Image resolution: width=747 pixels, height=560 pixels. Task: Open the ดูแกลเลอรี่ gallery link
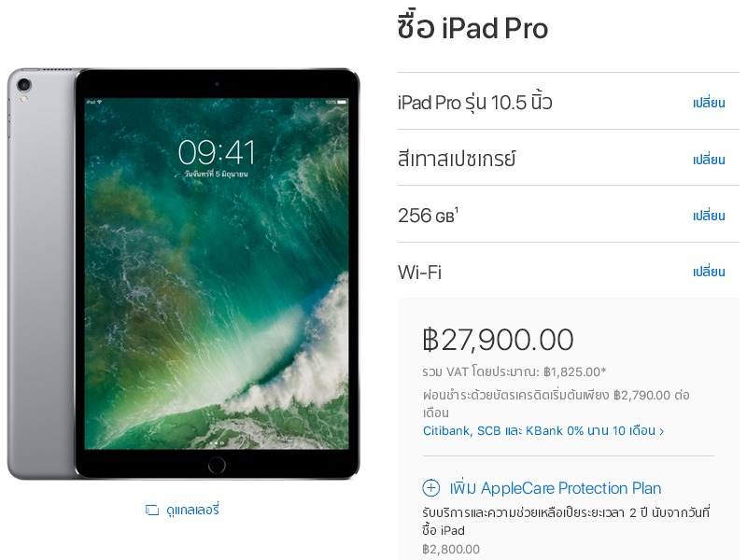tap(192, 510)
